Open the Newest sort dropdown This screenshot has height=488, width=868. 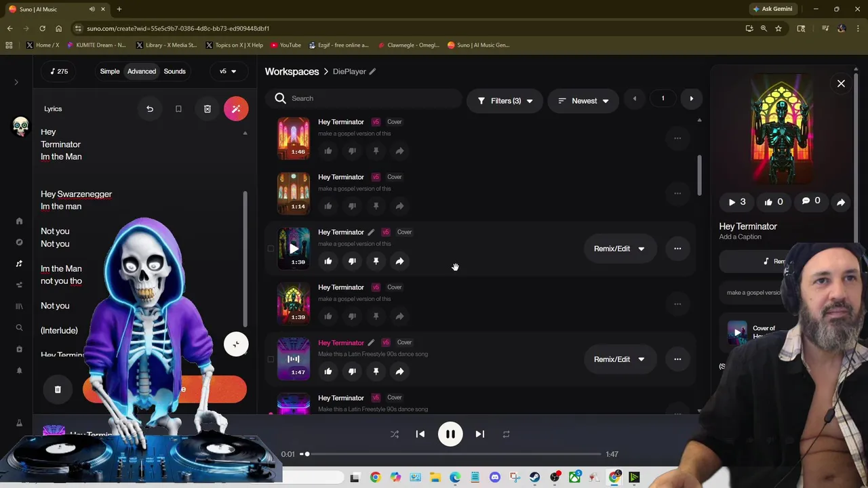[x=583, y=101]
